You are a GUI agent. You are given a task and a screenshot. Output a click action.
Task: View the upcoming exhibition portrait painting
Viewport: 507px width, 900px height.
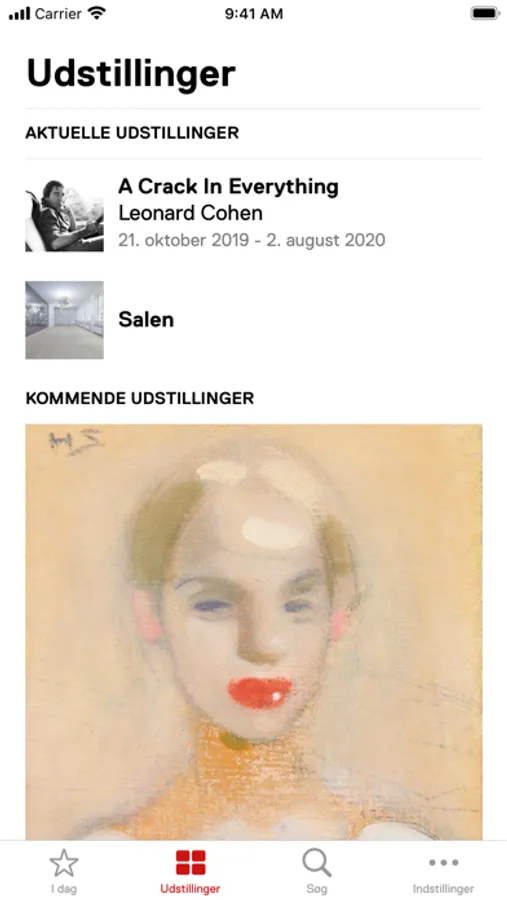pyautogui.click(x=254, y=632)
